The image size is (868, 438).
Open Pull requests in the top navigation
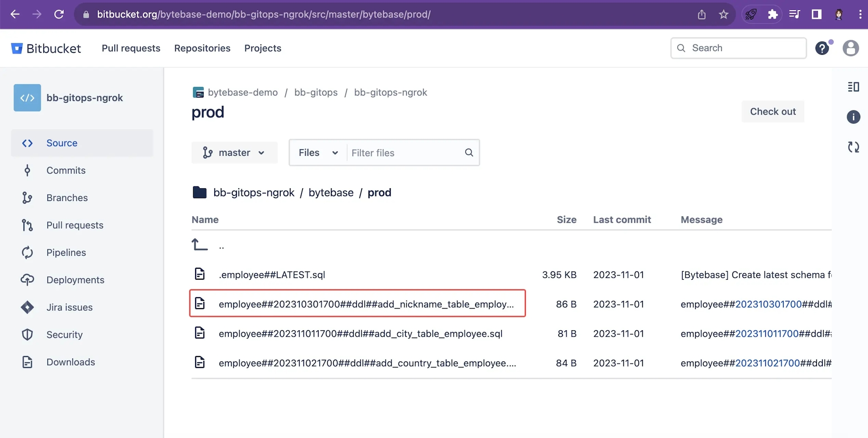131,48
